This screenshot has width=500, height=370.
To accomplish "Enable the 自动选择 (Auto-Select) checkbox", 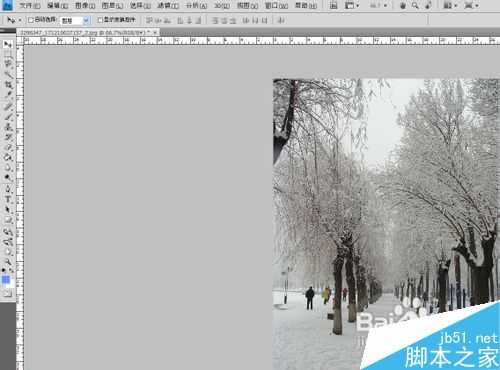I will click(31, 20).
